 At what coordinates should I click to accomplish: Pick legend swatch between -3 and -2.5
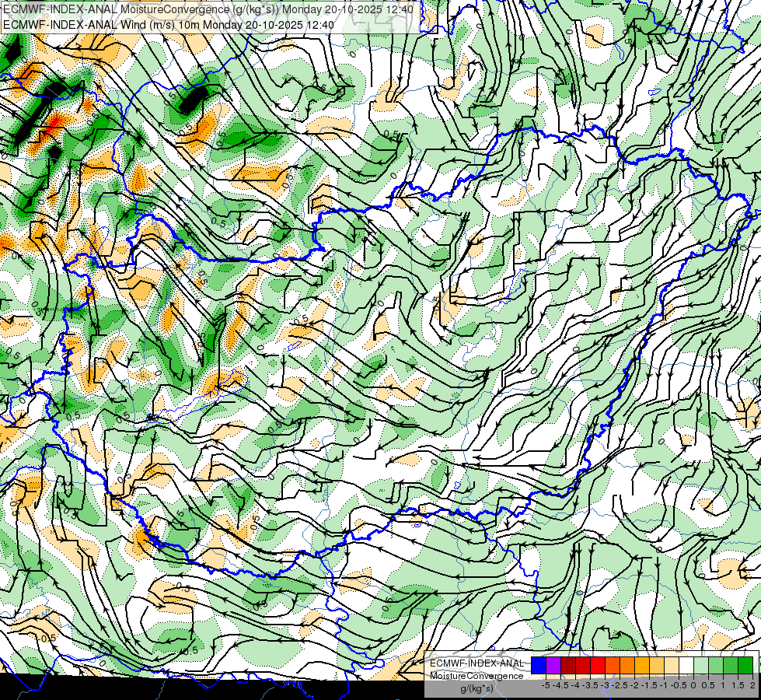click(x=613, y=665)
